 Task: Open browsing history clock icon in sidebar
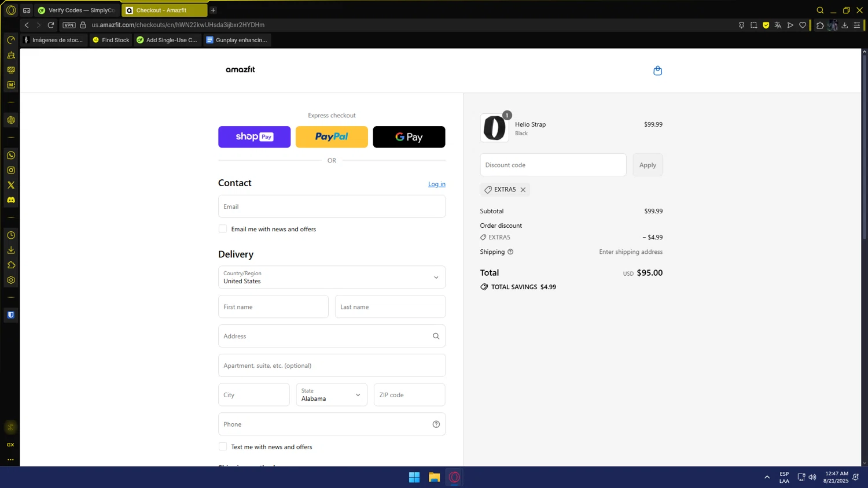point(11,235)
